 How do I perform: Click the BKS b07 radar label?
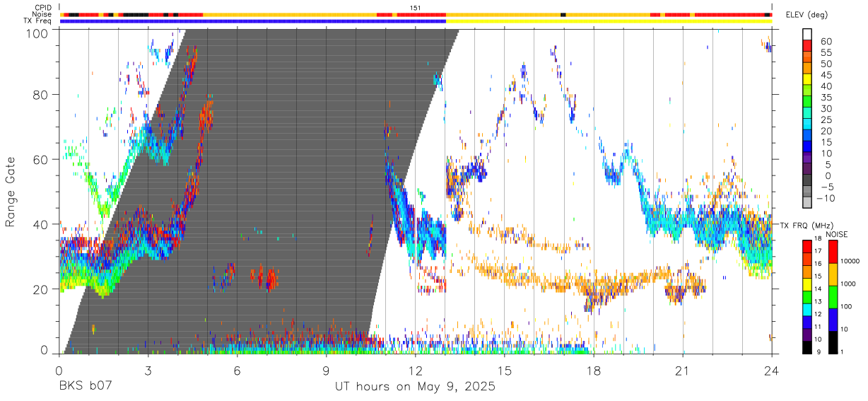click(x=84, y=388)
